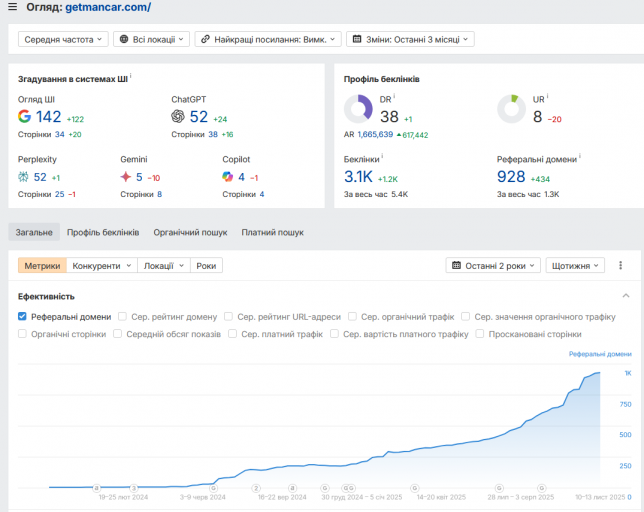
Task: Check Сер. рейтинг URL-адреси metric
Action: point(228,316)
